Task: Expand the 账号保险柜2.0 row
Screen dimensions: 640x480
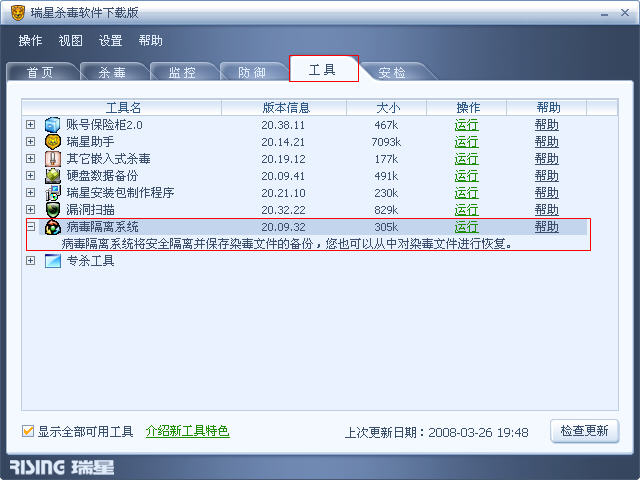Action: 31,124
